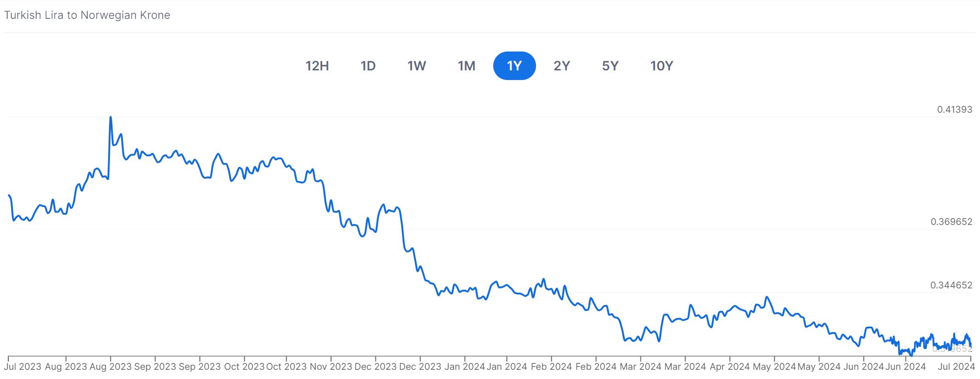
Task: Choose the 1W range option
Action: click(x=416, y=66)
